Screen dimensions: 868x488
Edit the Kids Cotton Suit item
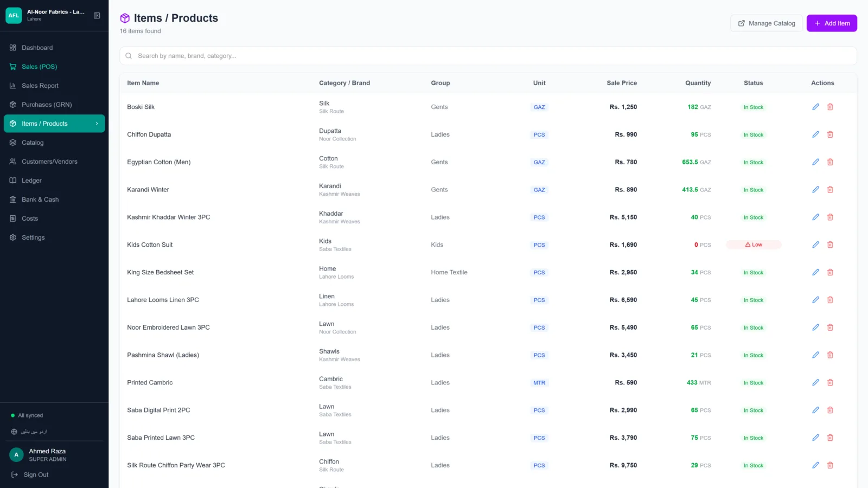(815, 245)
